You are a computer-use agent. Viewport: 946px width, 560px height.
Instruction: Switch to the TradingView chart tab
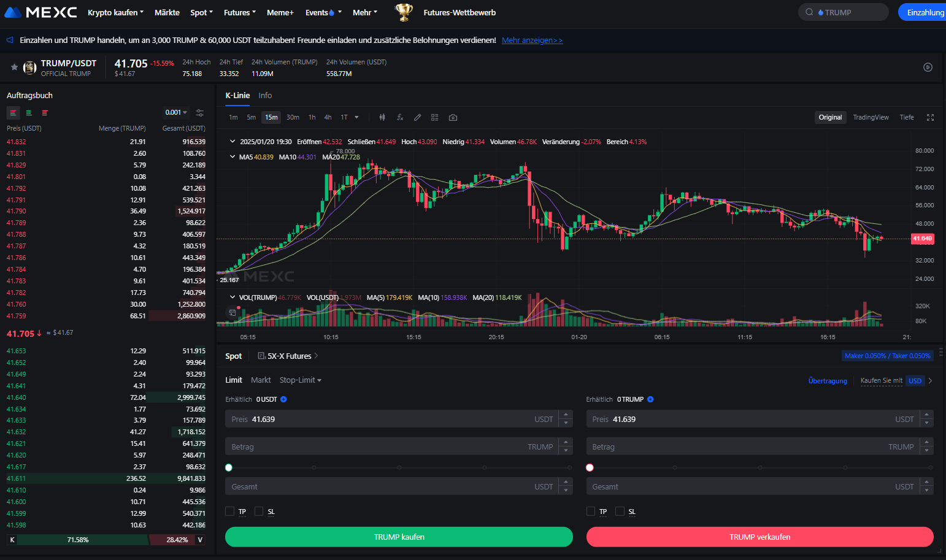[871, 117]
